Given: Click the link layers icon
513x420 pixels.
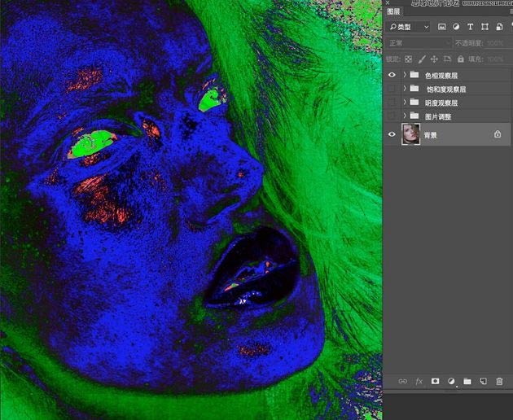Looking at the screenshot, I should 402,381.
